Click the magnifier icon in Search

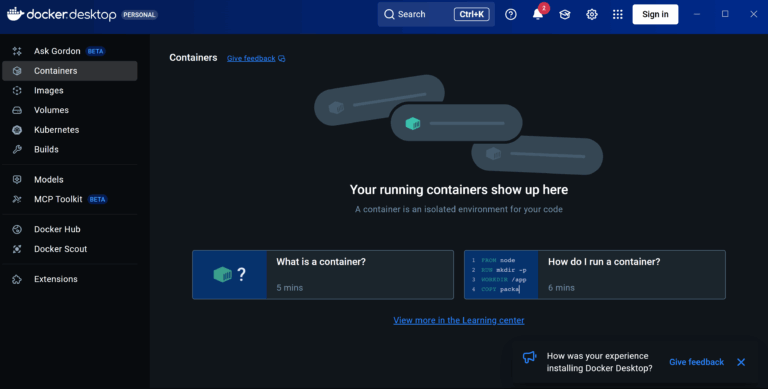[389, 14]
